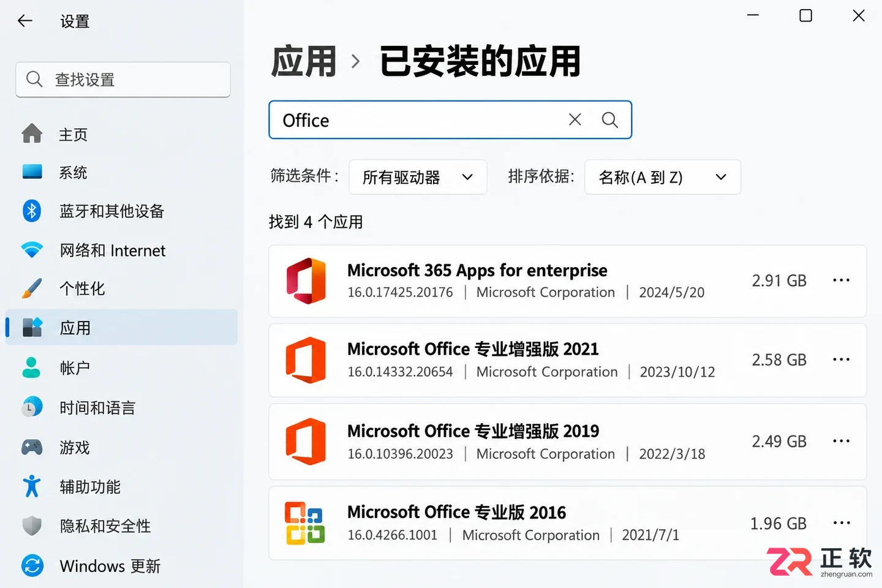Open 帐户 settings category

coord(121,367)
